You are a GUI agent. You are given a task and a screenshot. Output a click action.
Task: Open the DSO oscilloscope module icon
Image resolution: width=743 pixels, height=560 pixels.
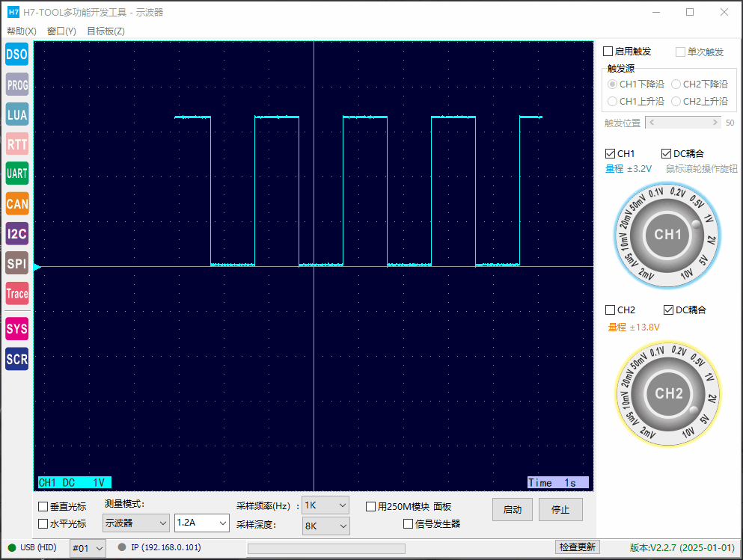pos(17,55)
